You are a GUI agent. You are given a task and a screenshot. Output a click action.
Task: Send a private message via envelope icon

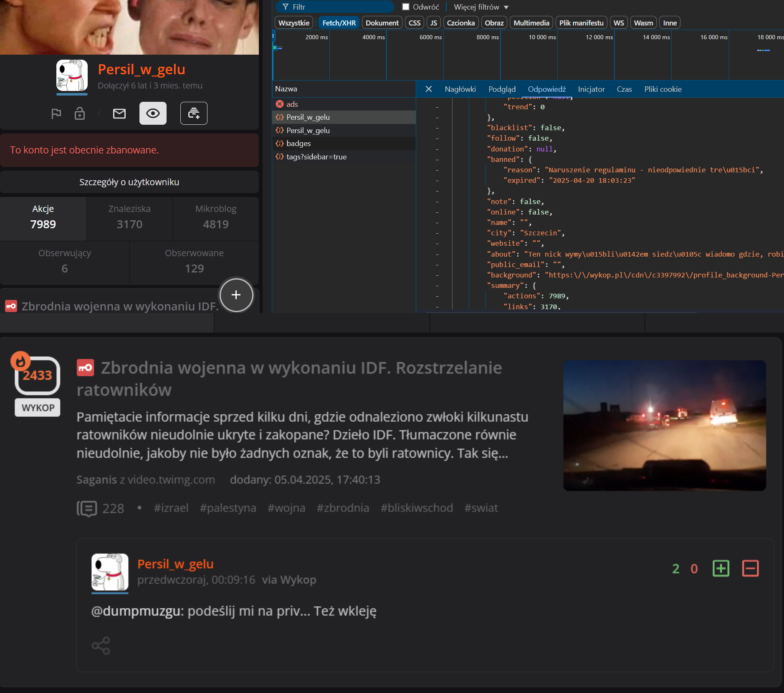coord(119,113)
